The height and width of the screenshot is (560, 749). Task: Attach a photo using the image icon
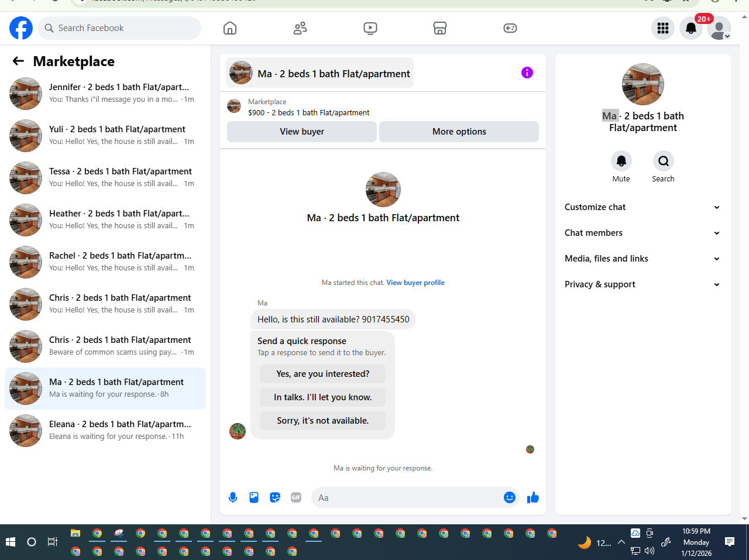click(254, 497)
